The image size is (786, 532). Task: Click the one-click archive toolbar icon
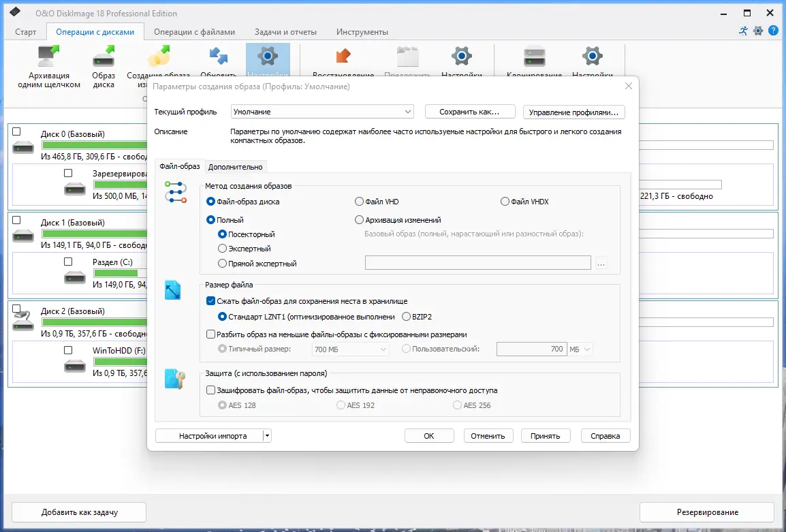pos(48,56)
